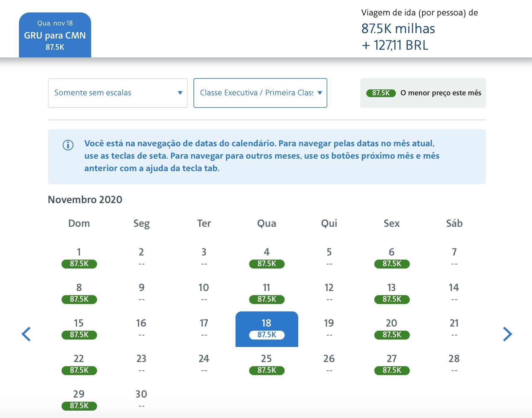The height and width of the screenshot is (418, 532).
Task: Click the selected date November 18
Action: pos(267,329)
